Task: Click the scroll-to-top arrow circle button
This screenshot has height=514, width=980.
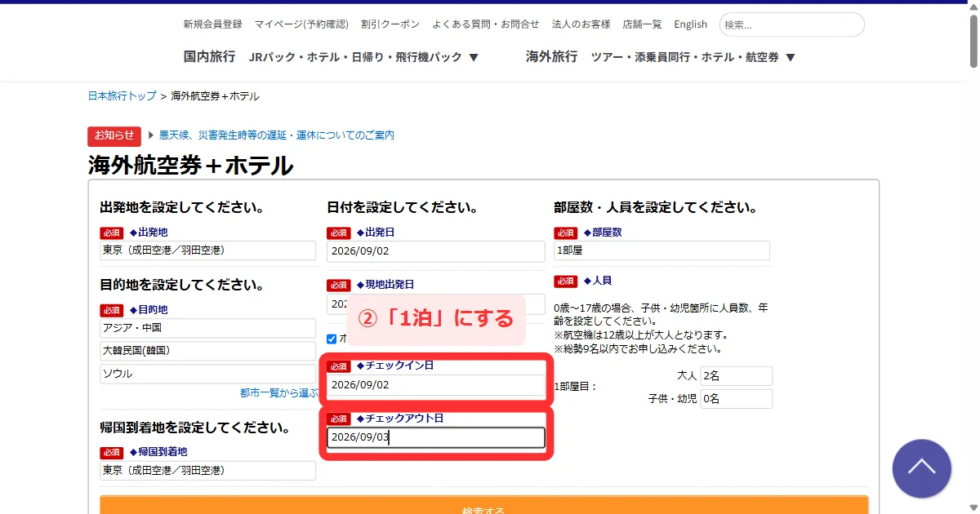Action: tap(922, 468)
